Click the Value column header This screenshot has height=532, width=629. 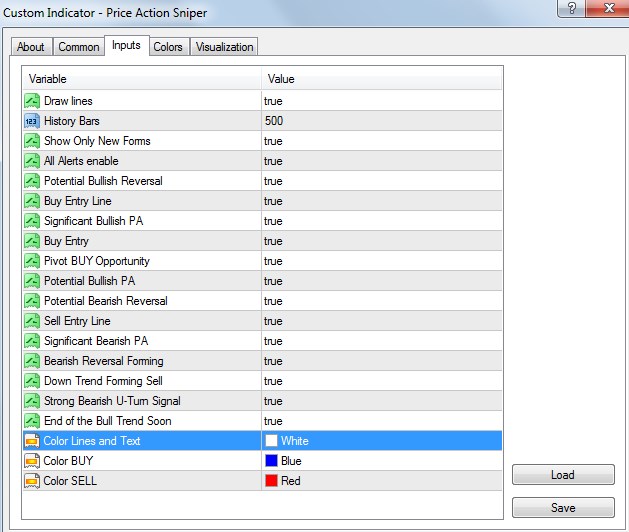[x=381, y=79]
